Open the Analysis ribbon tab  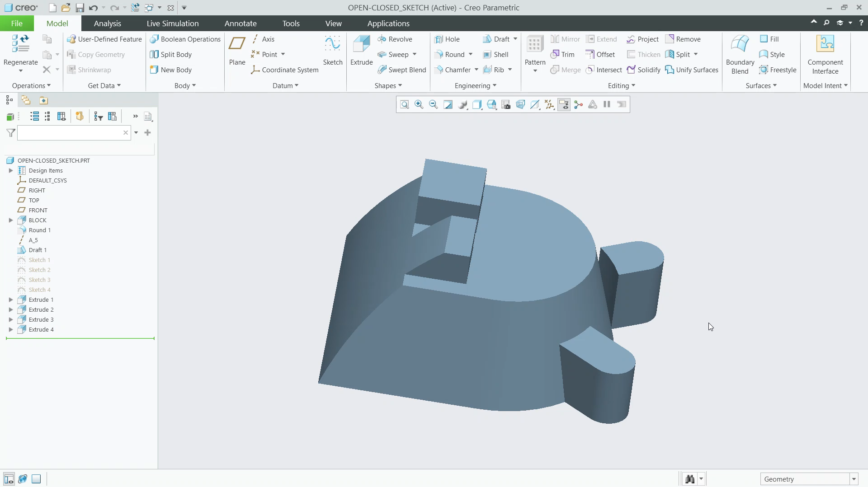point(107,23)
